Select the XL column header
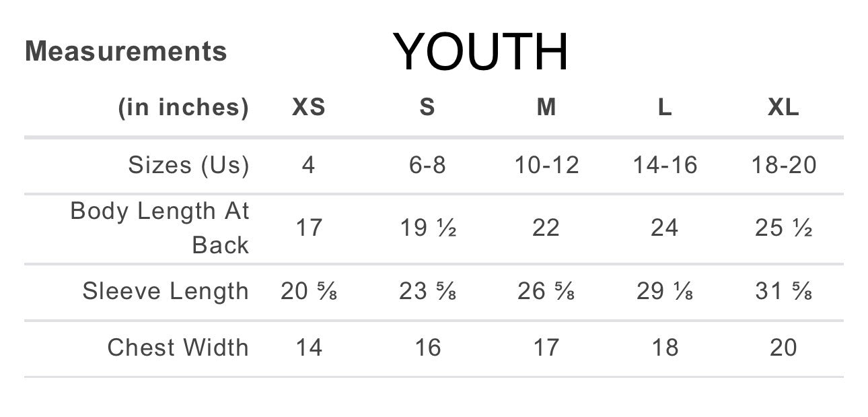The height and width of the screenshot is (417, 868). pos(783,108)
